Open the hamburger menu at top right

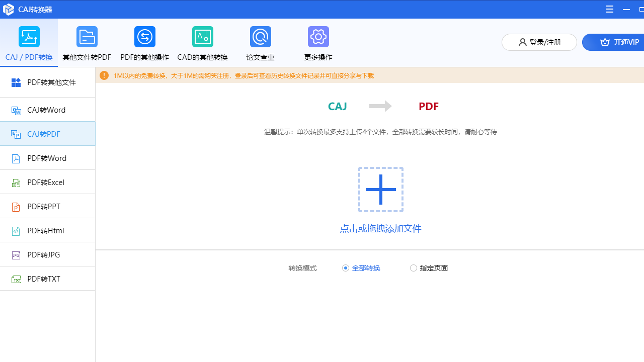click(x=609, y=9)
